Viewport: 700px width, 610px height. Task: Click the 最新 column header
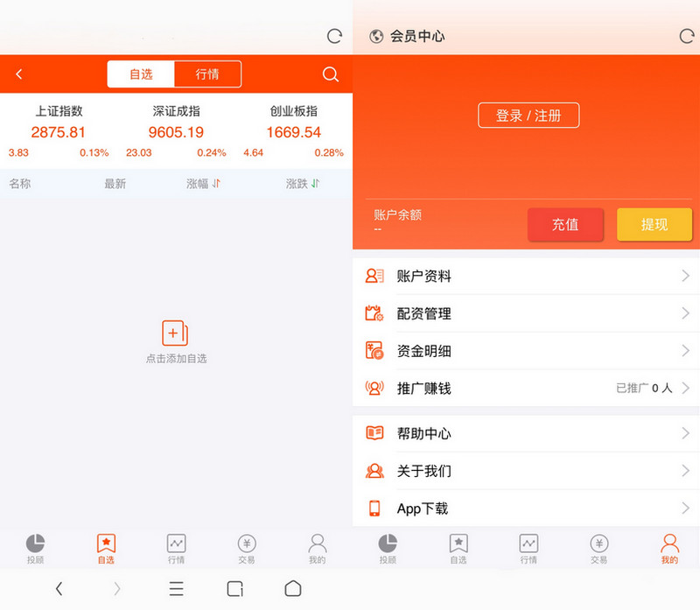click(x=115, y=184)
